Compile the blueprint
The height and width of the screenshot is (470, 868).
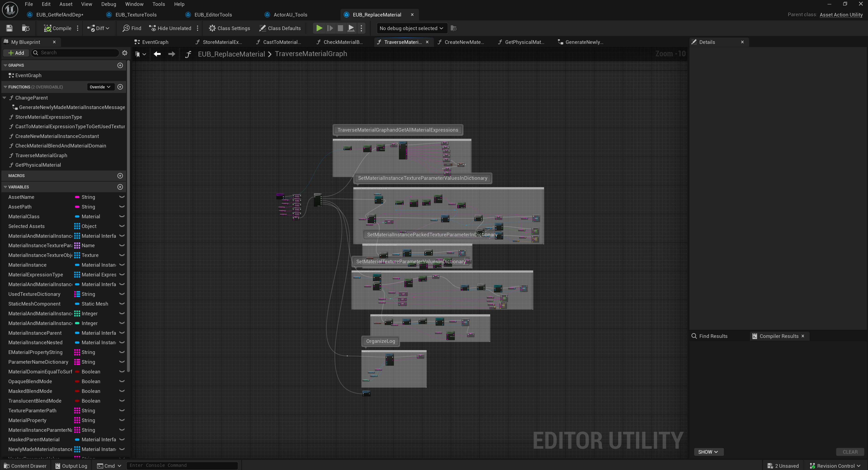tap(58, 28)
